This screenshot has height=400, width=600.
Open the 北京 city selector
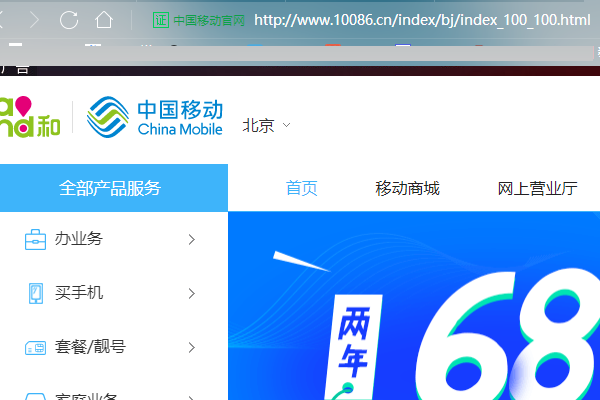[x=266, y=125]
